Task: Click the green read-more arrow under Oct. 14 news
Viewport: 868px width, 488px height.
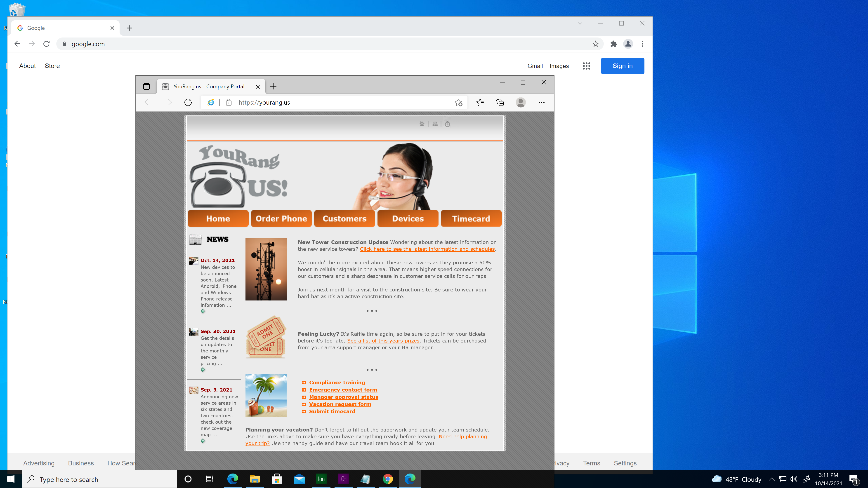Action: pyautogui.click(x=203, y=311)
